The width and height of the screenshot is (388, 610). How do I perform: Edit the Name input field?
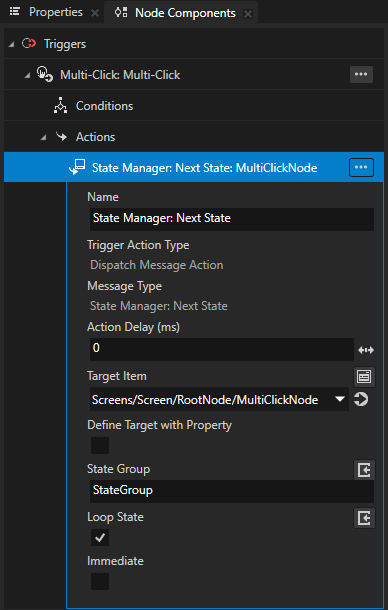pos(232,219)
